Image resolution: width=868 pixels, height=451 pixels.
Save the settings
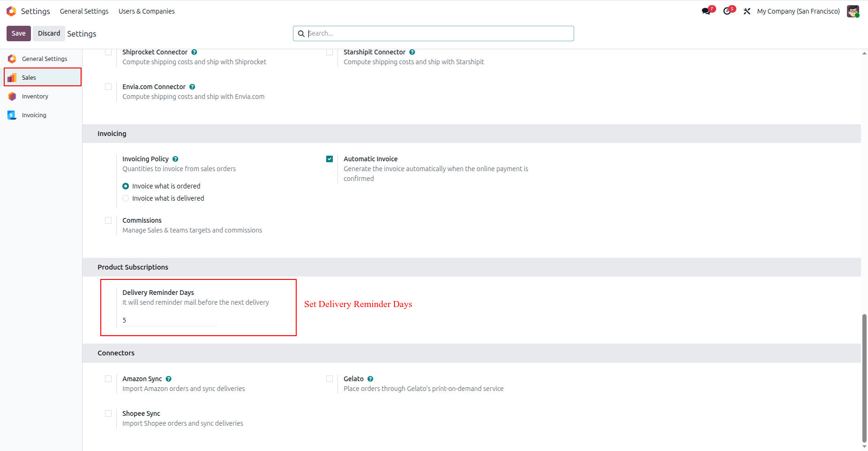[19, 33]
